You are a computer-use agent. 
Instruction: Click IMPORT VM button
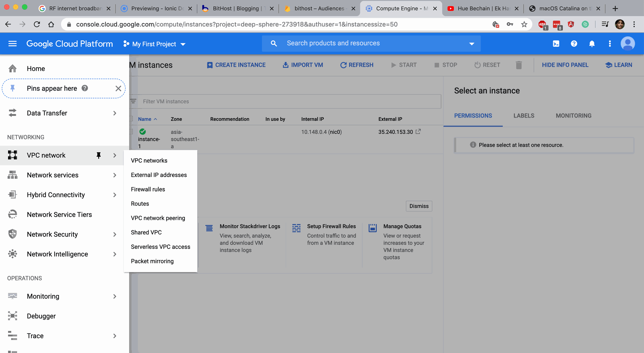[303, 65]
